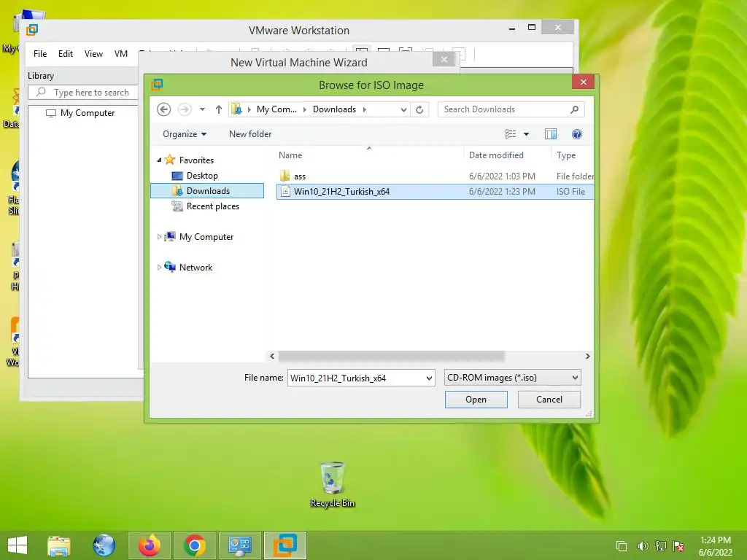Open the VM menu in VMware Workstation
Viewport: 747px width, 560px height.
pos(121,54)
